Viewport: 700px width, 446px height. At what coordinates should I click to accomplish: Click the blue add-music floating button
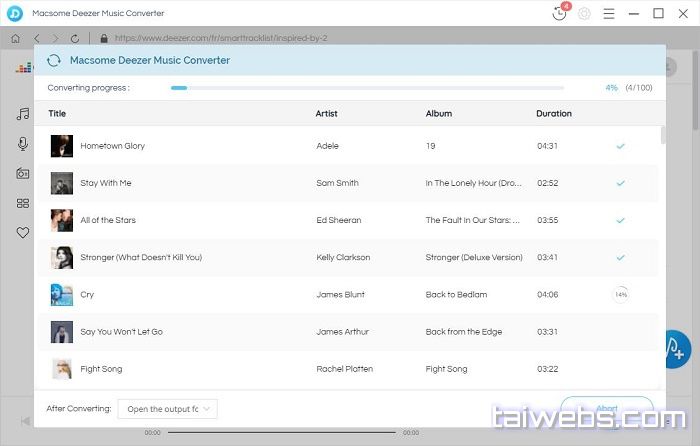(676, 348)
